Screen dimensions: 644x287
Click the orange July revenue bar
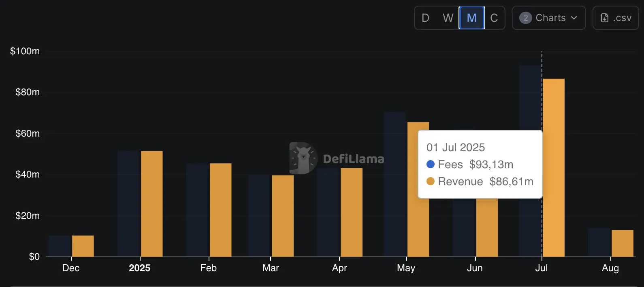(x=554, y=168)
